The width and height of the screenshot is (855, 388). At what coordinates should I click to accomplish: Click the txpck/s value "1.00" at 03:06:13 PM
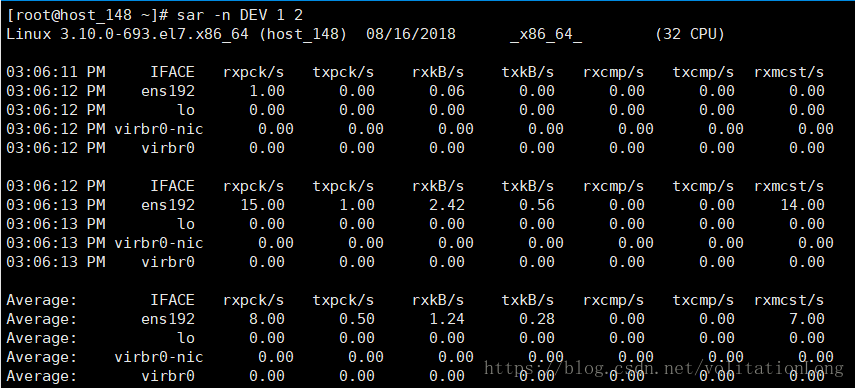point(357,205)
